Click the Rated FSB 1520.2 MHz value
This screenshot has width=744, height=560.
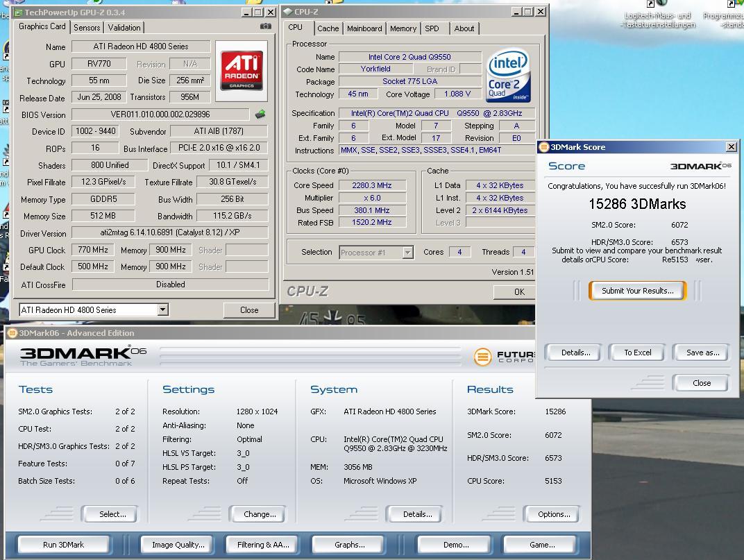pyautogui.click(x=372, y=223)
